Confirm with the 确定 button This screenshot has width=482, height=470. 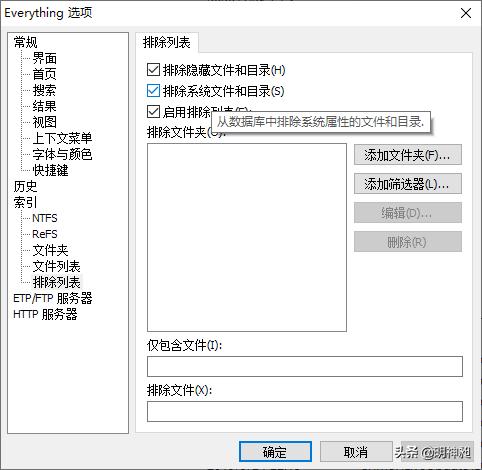[x=275, y=452]
